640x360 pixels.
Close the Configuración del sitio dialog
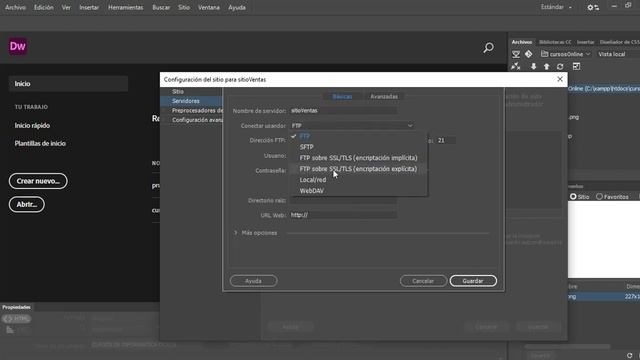560,79
